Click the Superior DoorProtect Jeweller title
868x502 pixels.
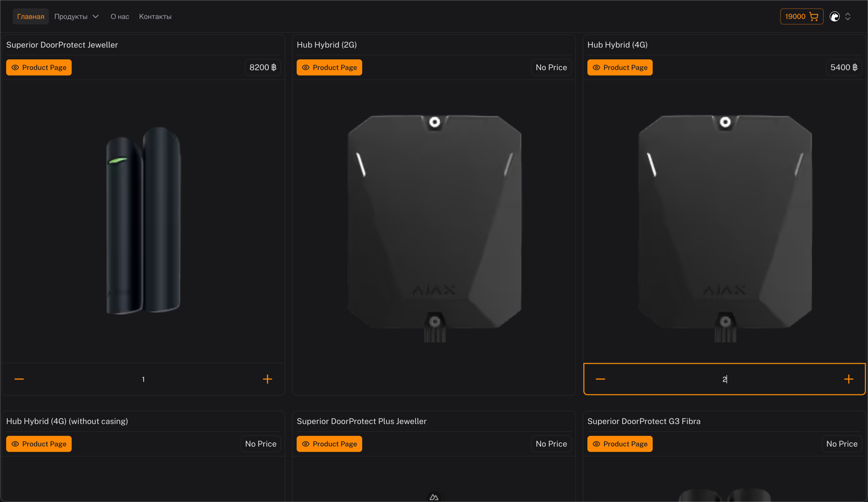62,45
